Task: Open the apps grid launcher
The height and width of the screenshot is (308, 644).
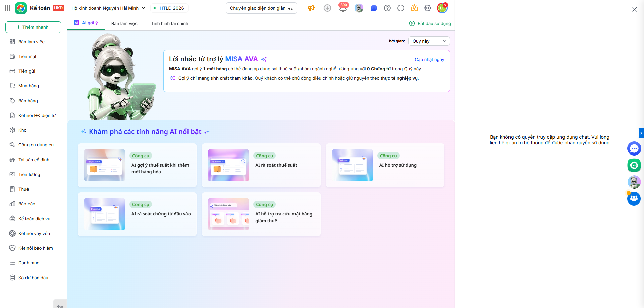Action: [x=7, y=8]
